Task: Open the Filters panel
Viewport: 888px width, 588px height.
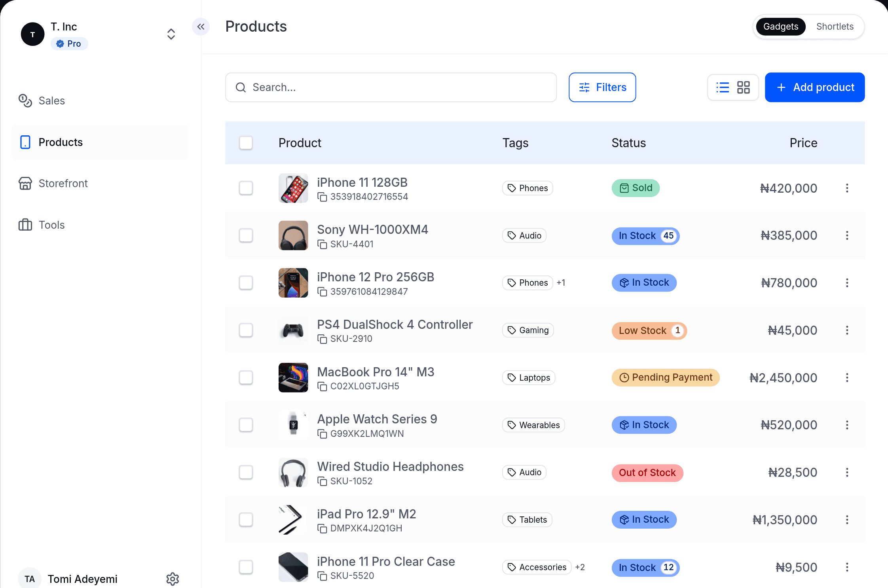Action: click(x=602, y=87)
